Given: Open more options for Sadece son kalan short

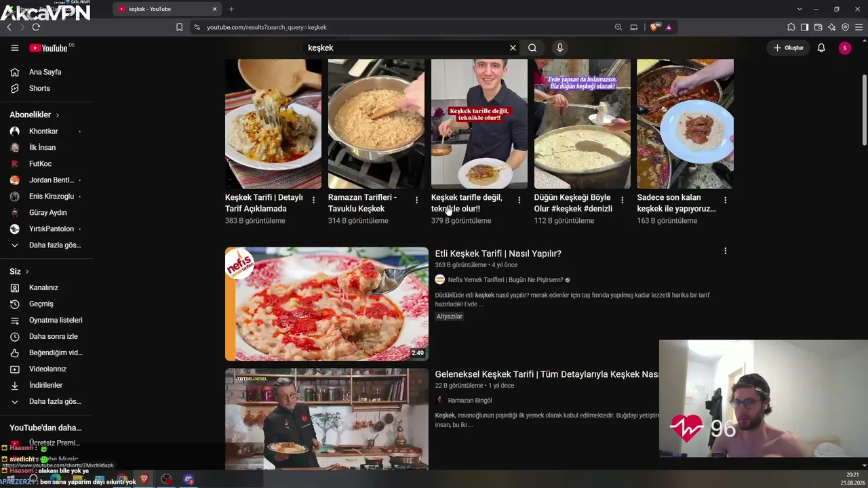Looking at the screenshot, I should [726, 200].
